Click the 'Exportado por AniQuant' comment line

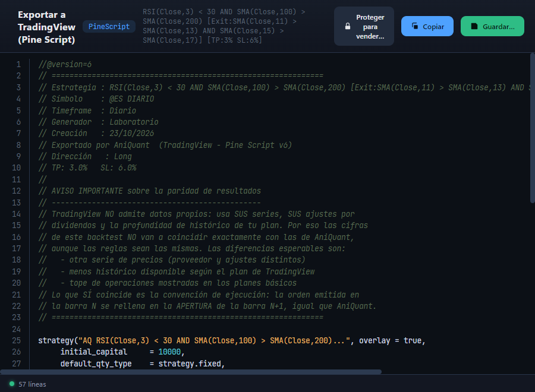(x=165, y=145)
